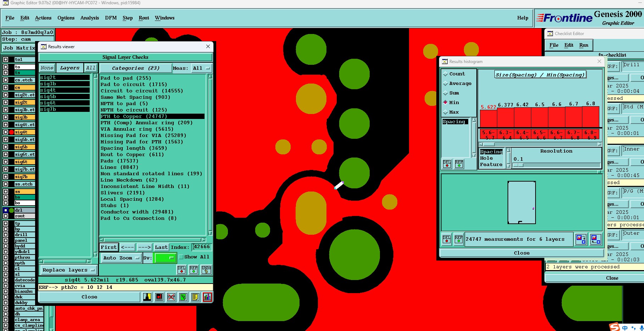644x331 pixels.
Task: Click the green dot on drl layer row
Action: pyautogui.click(x=11, y=210)
